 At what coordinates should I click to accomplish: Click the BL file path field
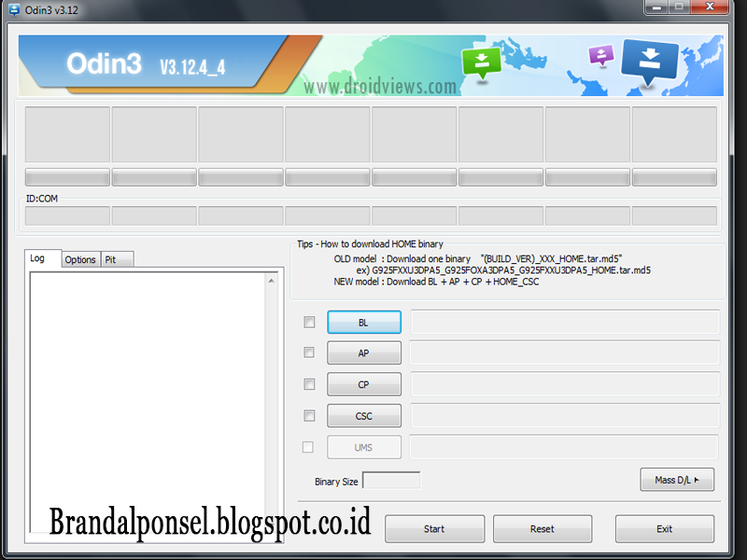pos(565,322)
